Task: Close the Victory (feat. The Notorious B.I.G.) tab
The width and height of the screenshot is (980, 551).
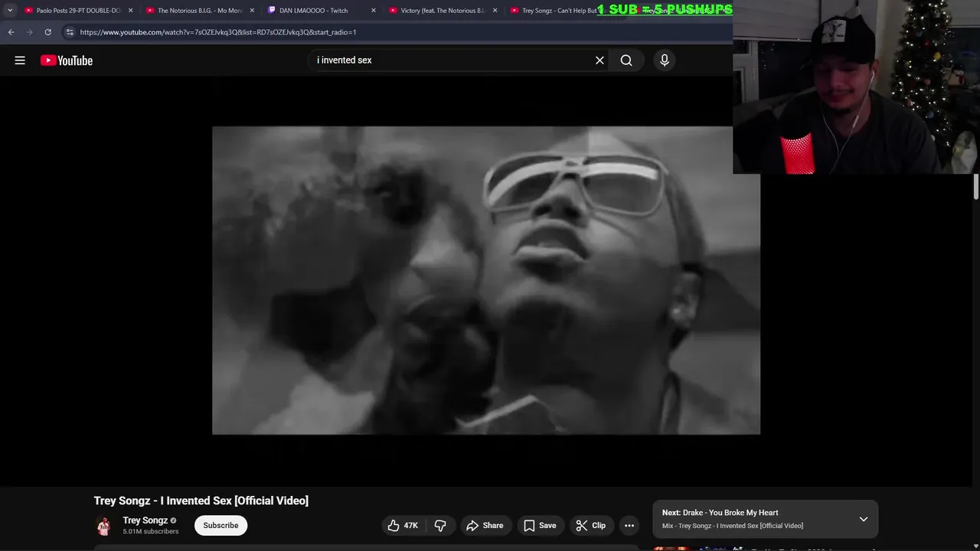Action: [495, 11]
